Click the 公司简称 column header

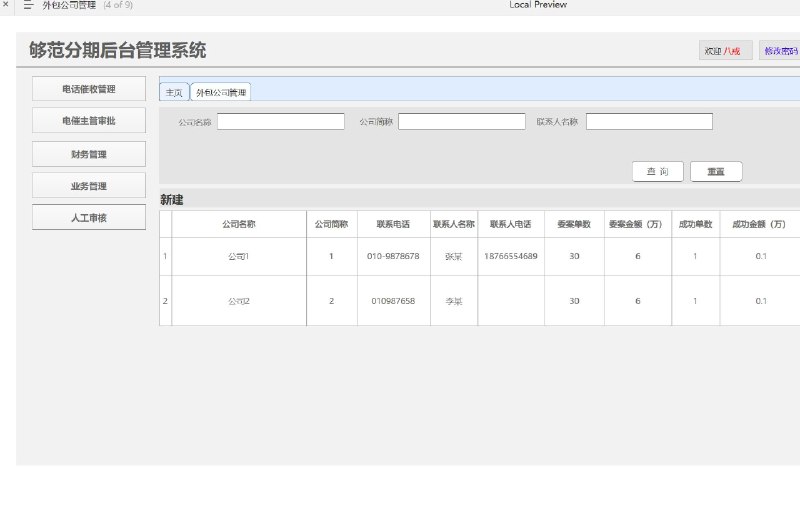[x=332, y=224]
